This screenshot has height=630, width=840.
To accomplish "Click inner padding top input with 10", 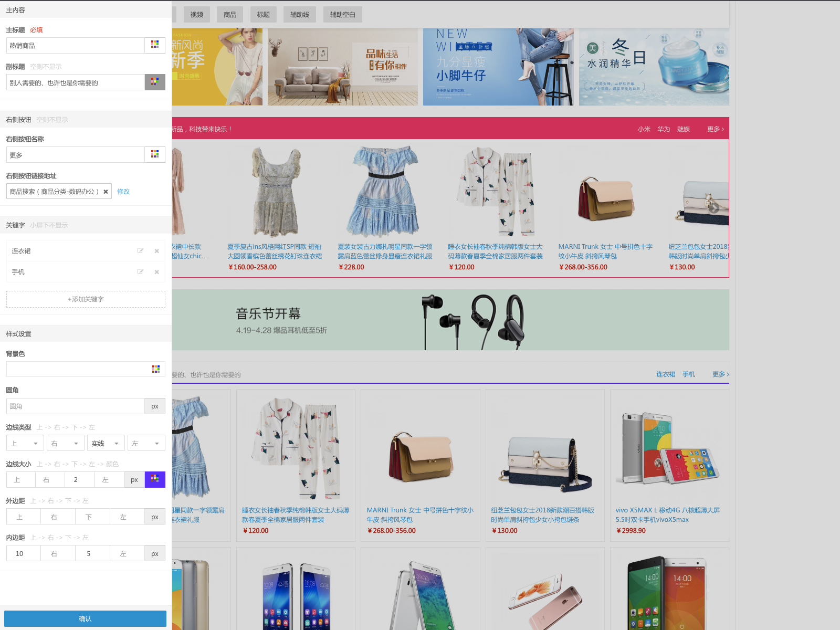I will pos(24,553).
